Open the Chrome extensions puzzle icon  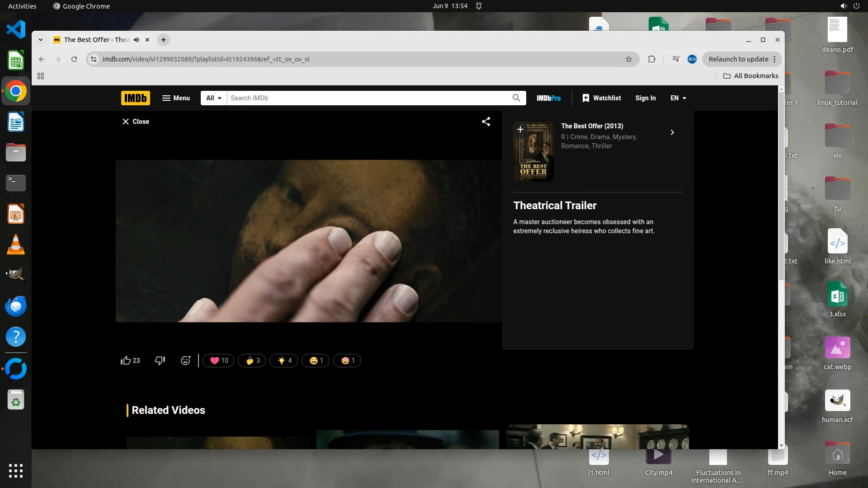point(651,59)
